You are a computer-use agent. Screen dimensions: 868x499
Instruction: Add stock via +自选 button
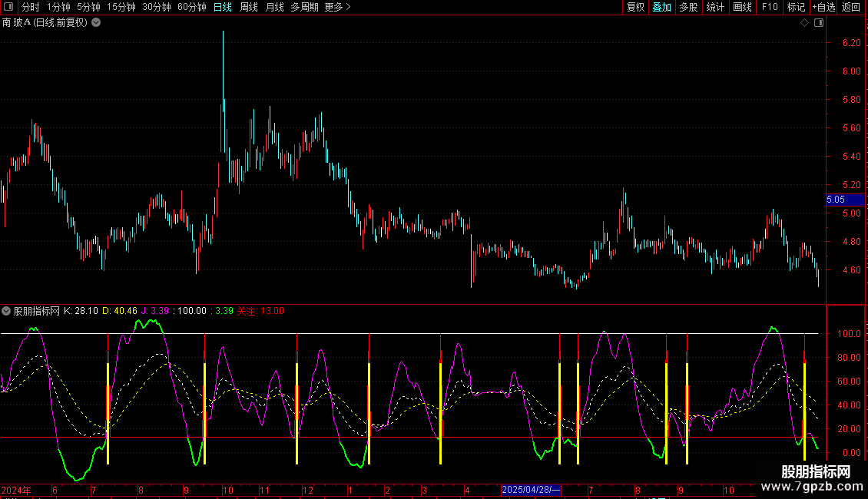pos(823,7)
